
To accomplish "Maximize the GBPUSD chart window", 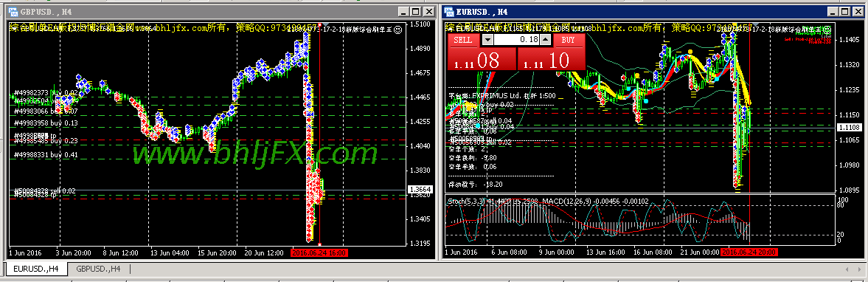I will (416, 11).
